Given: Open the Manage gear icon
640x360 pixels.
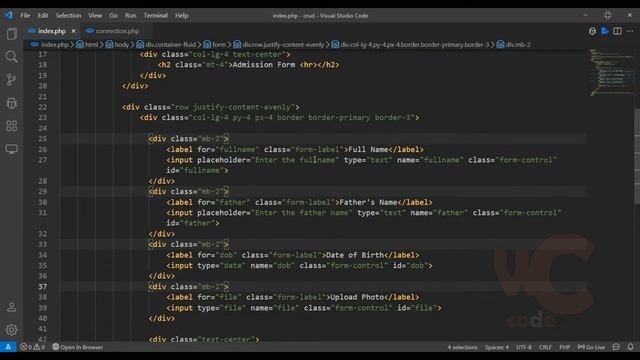Looking at the screenshot, I should coord(11,329).
